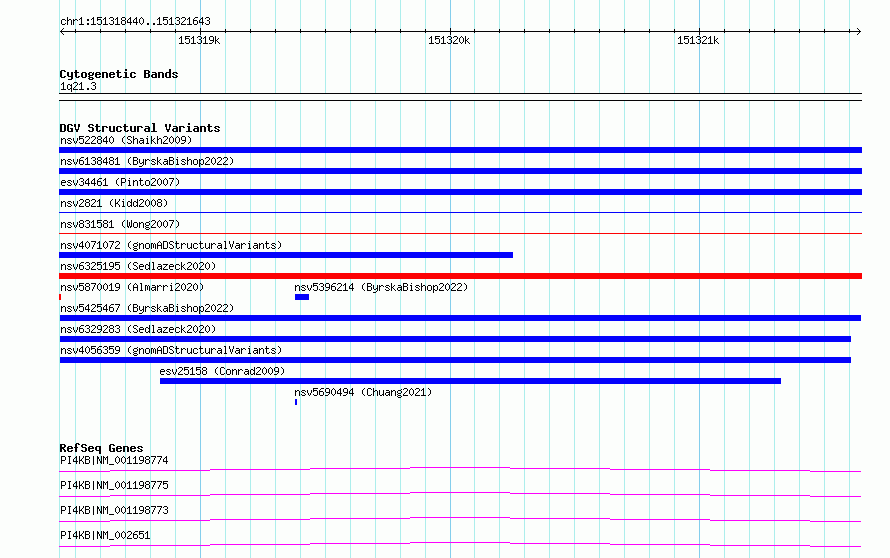The height and width of the screenshot is (558, 890).
Task: Click the blue bar under nsv4056359
Action: [x=455, y=360]
